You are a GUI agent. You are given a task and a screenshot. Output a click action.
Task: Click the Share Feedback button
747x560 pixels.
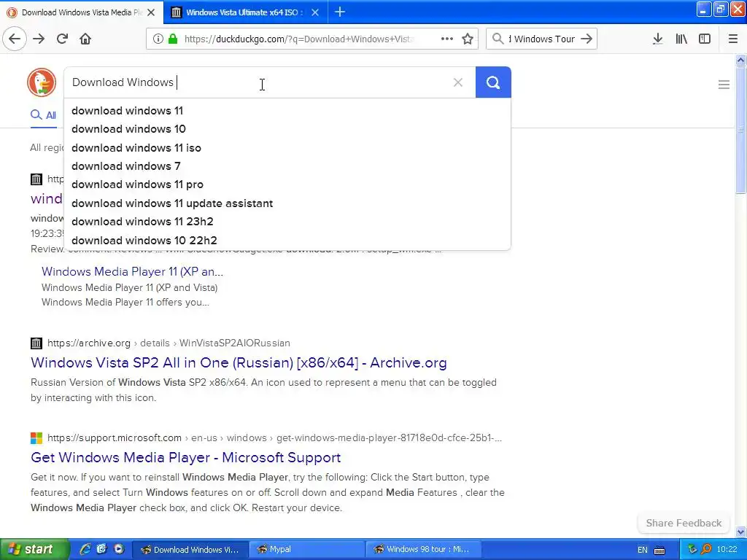pos(684,523)
